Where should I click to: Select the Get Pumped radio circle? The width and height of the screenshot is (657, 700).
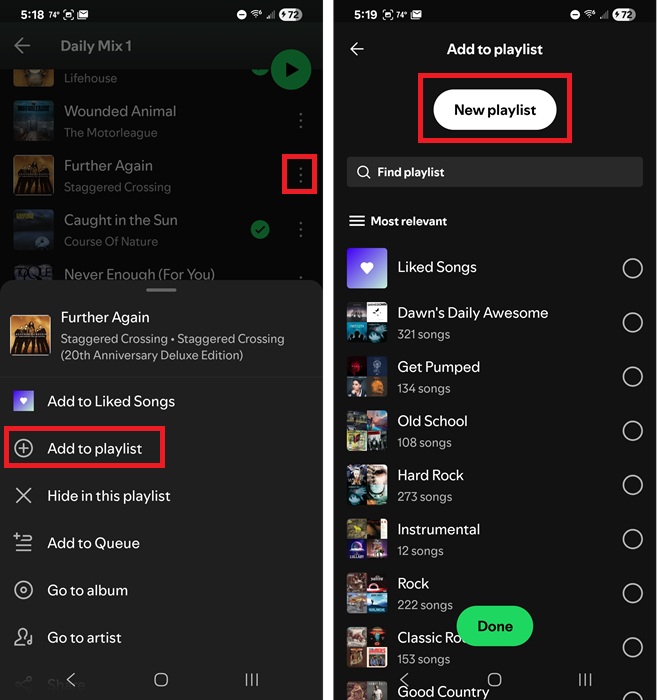click(x=632, y=376)
